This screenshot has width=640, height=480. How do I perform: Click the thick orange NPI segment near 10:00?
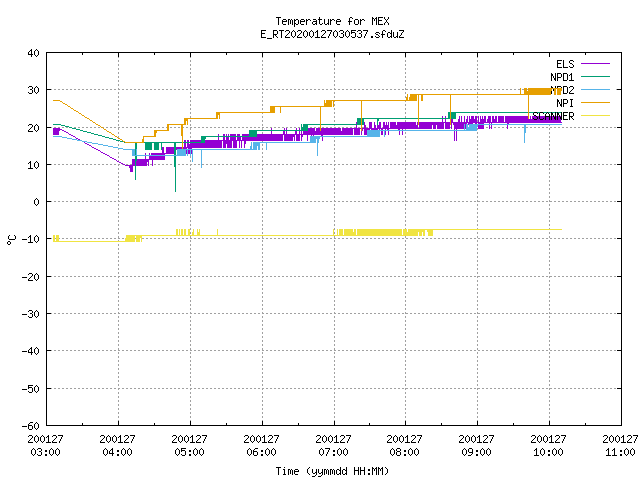tap(538, 91)
